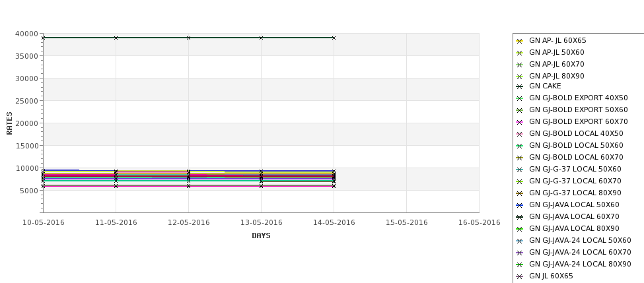Select GN GJ-G-37 LOCAL 80X90 label
This screenshot has width=644, height=283.
(575, 193)
